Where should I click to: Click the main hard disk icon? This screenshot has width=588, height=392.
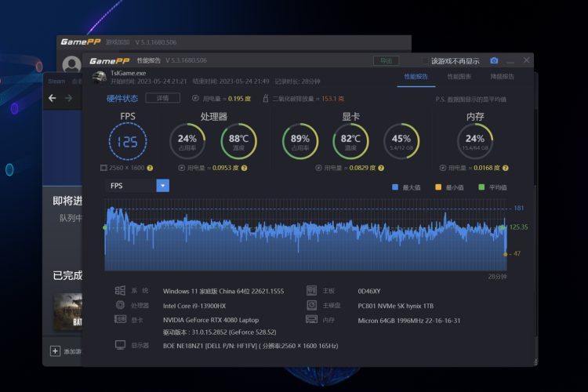(311, 305)
